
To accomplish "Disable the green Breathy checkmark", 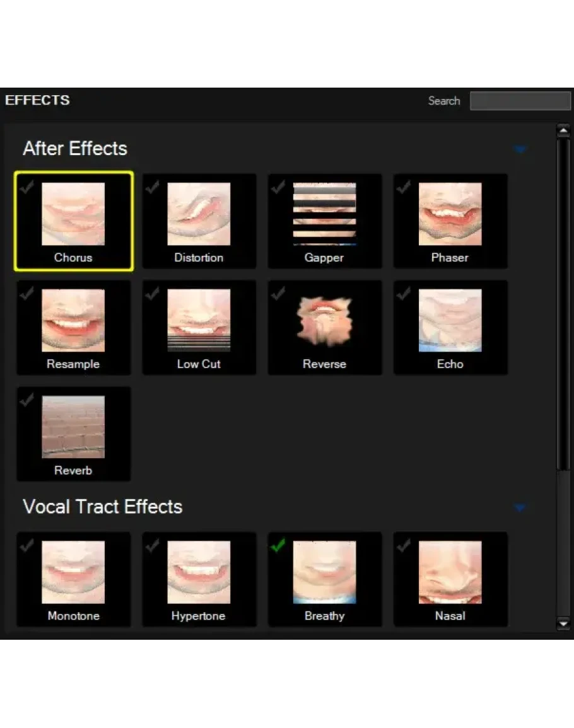I will point(278,546).
